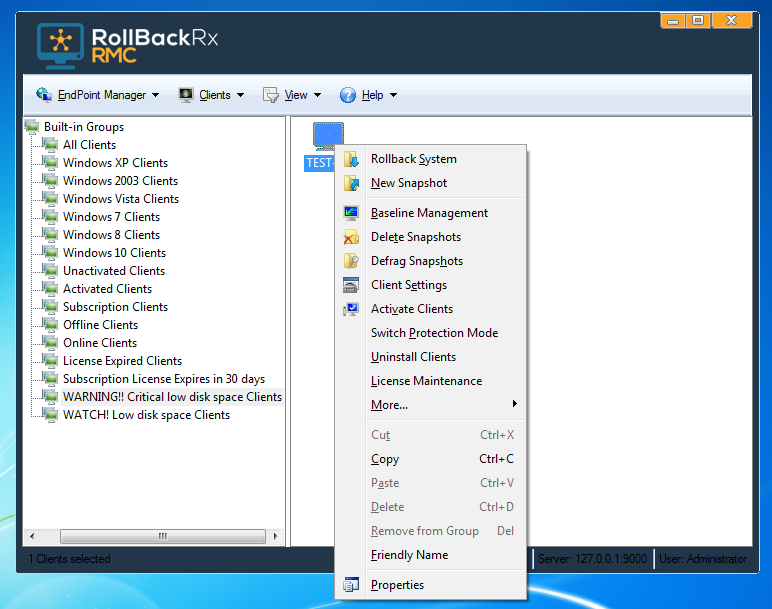Choose New Snapshot from context menu
Viewport: 772px width, 609px height.
[430, 183]
